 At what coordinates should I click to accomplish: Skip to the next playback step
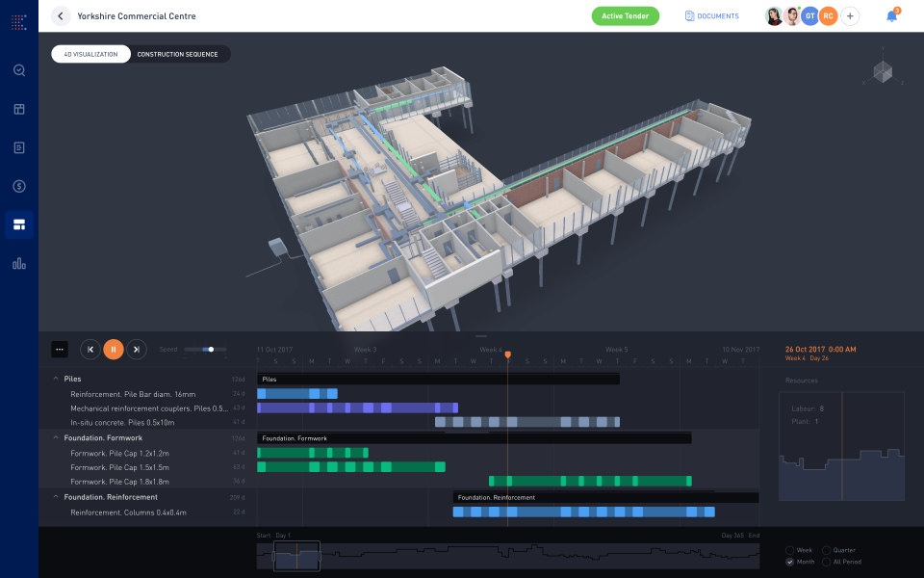(x=136, y=349)
